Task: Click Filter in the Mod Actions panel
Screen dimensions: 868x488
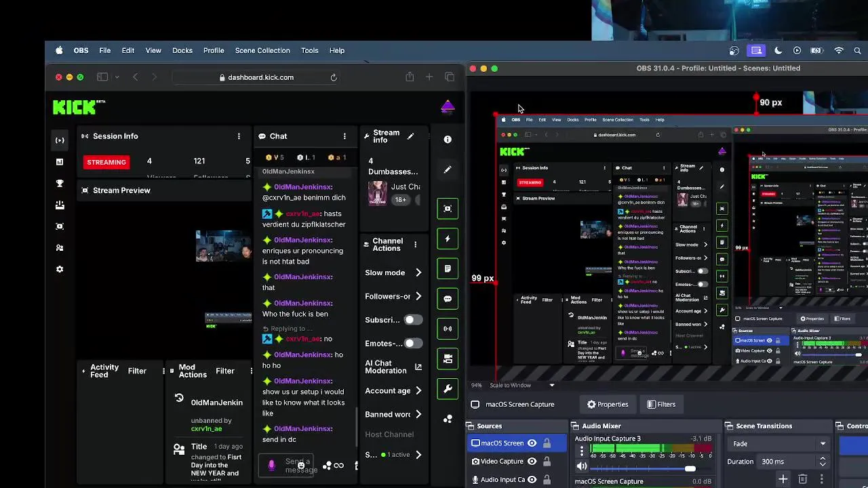Action: 225,371
